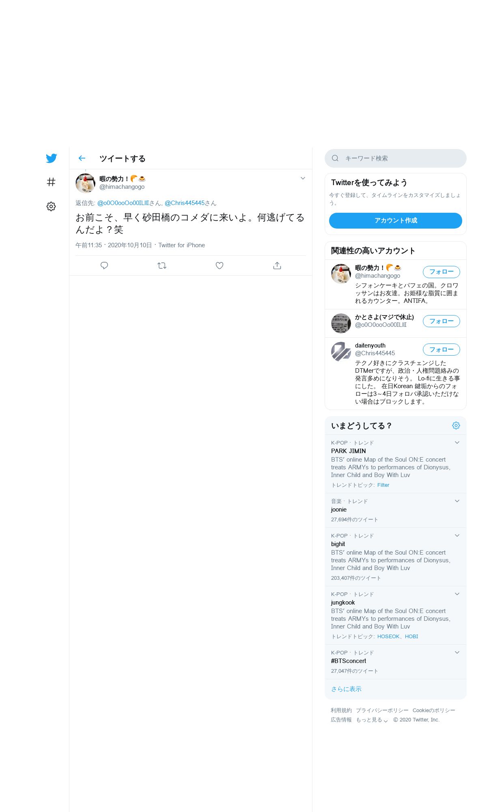Viewport: 504px width, 812px height.
Task: Follow the daitenyouth account
Action: [442, 350]
